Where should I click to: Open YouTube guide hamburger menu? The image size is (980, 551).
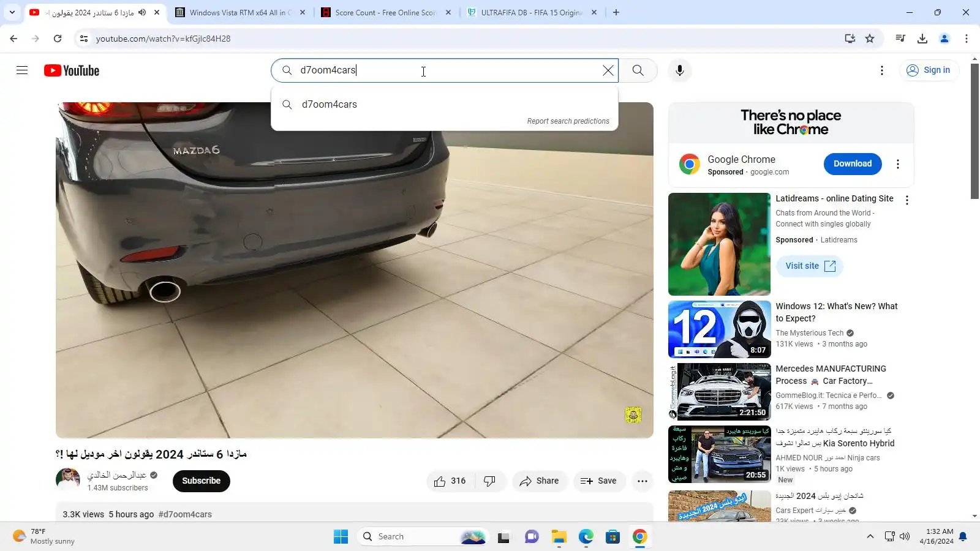tap(22, 70)
